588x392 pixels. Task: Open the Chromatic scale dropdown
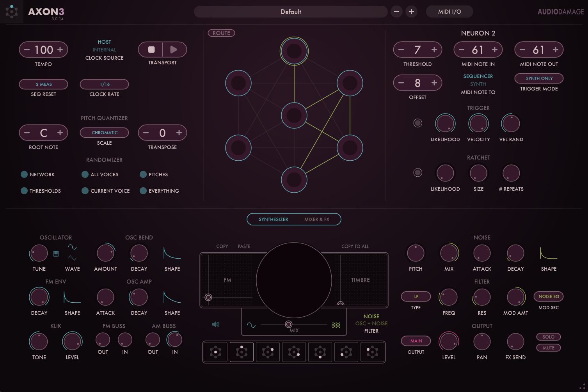(x=104, y=133)
